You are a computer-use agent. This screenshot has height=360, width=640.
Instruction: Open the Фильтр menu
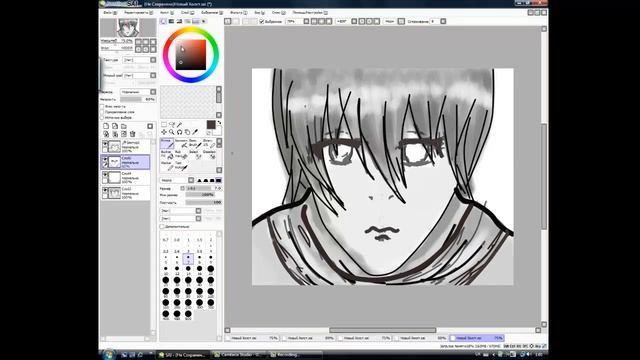coord(238,13)
